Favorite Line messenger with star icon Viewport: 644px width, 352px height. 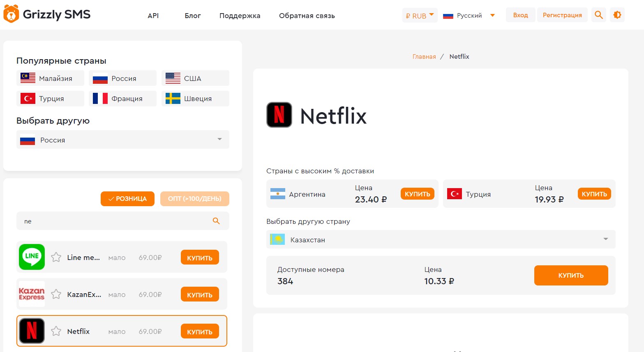tap(56, 258)
